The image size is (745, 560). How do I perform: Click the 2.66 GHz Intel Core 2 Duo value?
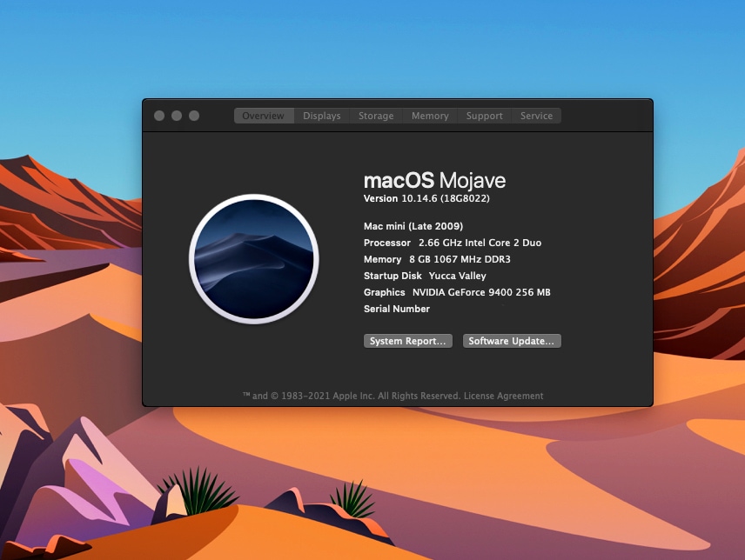pos(480,243)
